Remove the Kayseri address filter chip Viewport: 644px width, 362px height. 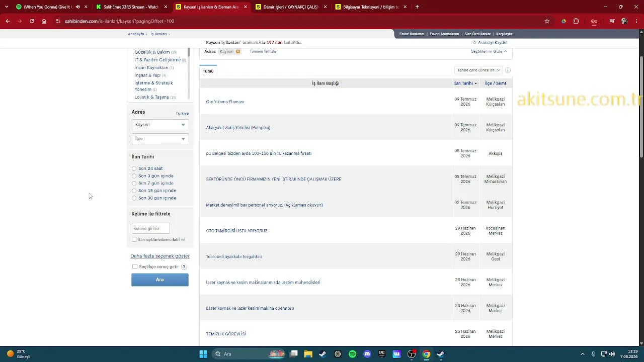coord(238,51)
